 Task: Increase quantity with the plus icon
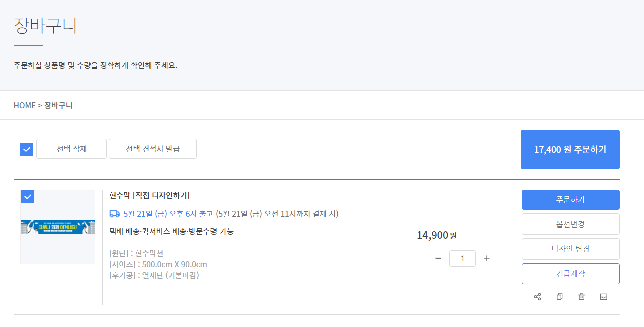tap(486, 258)
